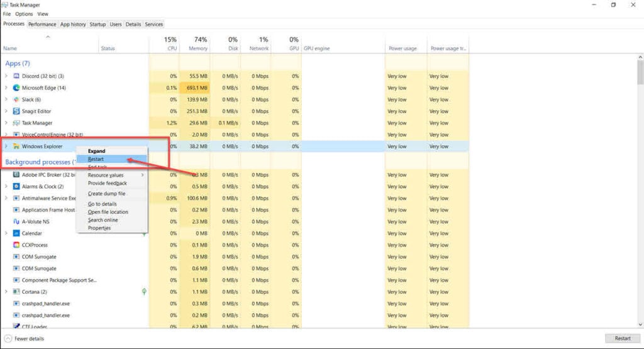Open the Options menu
The image size is (644, 349).
[24, 14]
